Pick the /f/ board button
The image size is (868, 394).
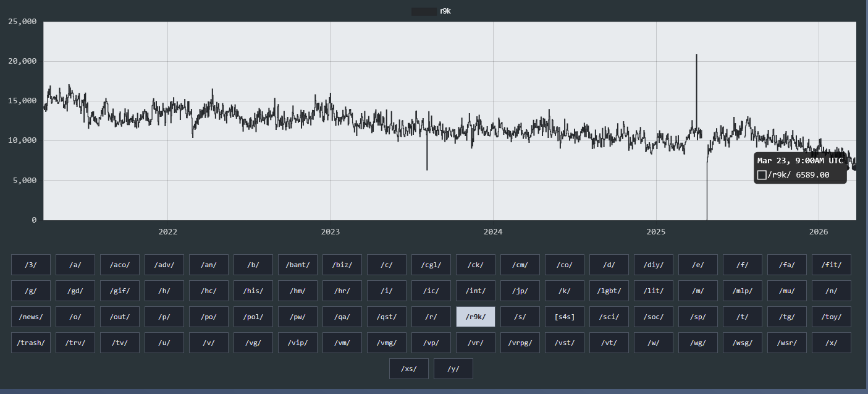pos(743,265)
